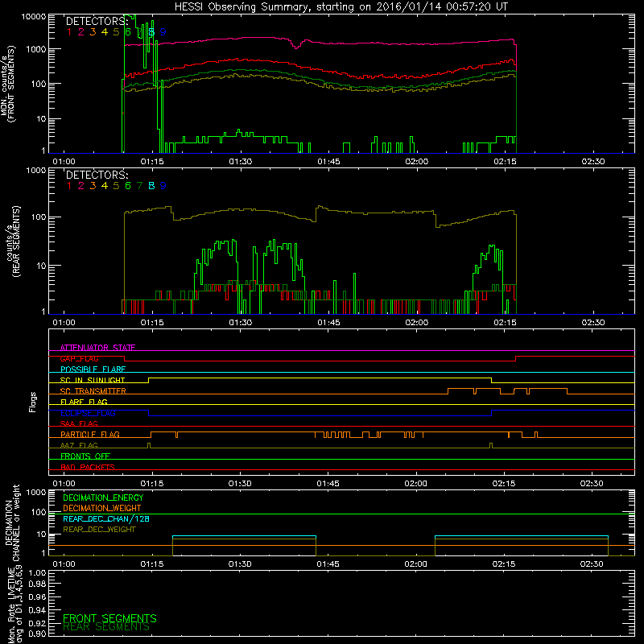Click the DECIMATION_WEIGHT legend entry

point(102,508)
